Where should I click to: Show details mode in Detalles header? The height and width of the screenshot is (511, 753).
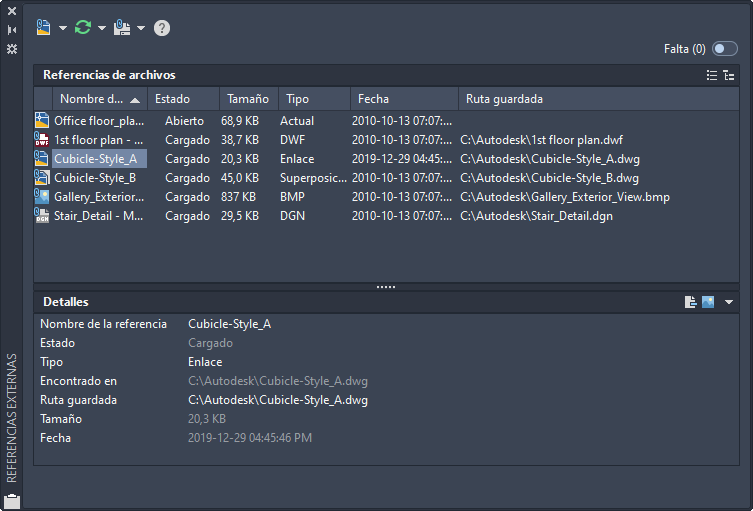[x=691, y=302]
